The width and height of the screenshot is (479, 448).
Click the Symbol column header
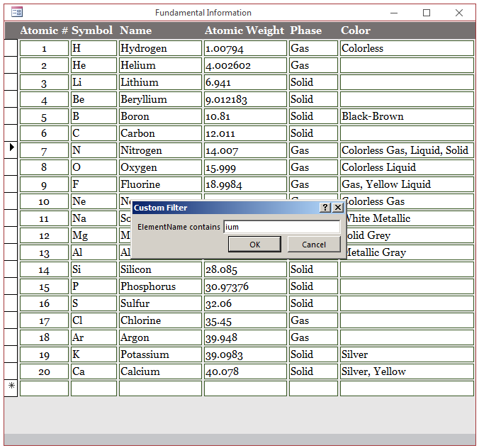92,30
